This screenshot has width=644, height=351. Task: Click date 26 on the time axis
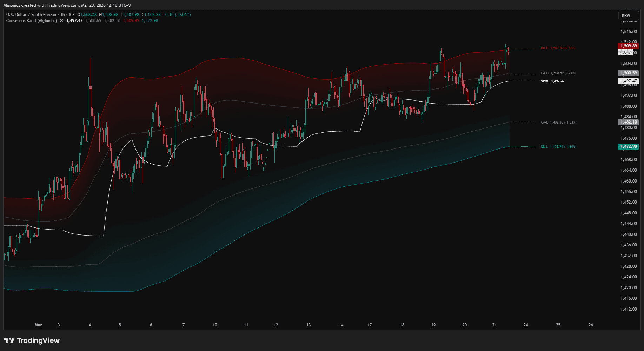(591, 325)
